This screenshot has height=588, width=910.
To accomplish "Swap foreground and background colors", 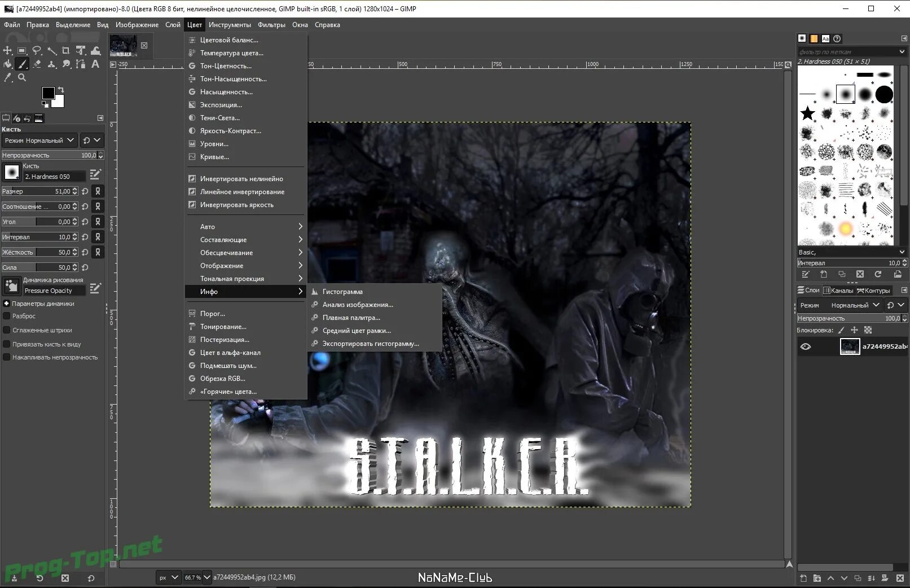I will tap(61, 90).
